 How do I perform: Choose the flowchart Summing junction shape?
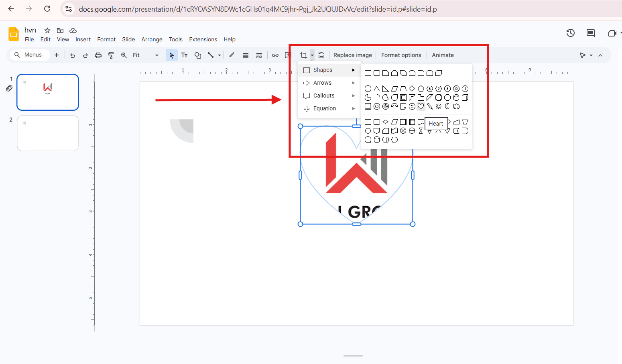403,131
